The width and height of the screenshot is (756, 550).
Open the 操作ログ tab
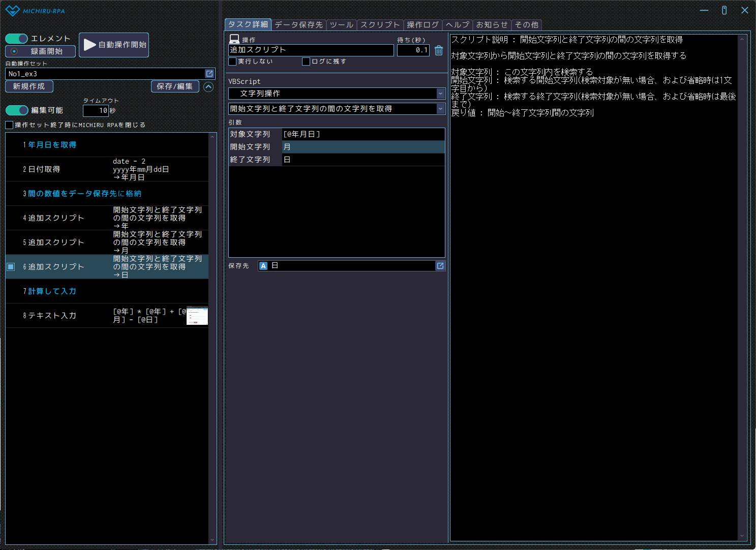[x=422, y=24]
